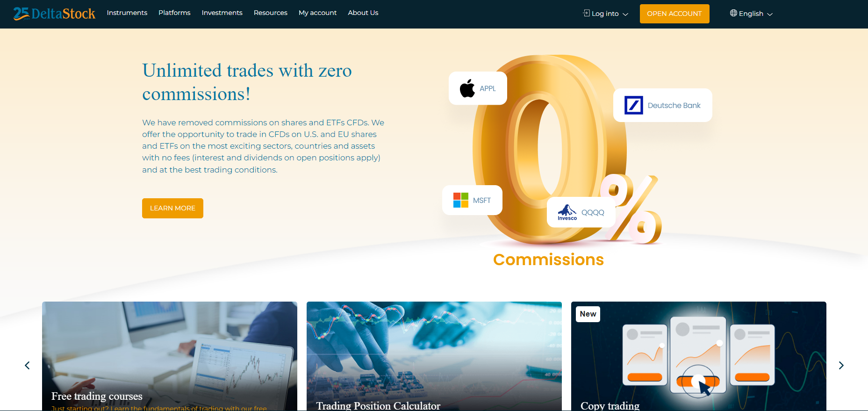Open the Free trading courses card
Image resolution: width=868 pixels, height=411 pixels.
[x=170, y=356]
